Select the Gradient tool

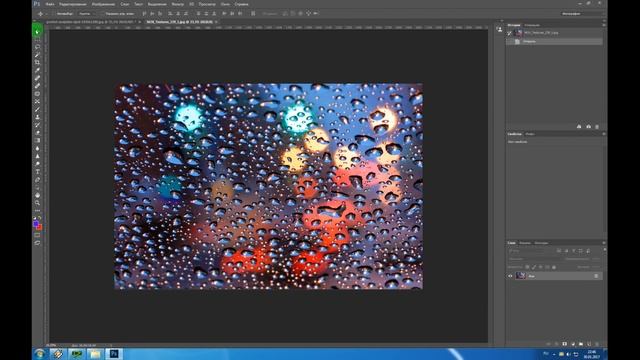click(x=37, y=140)
